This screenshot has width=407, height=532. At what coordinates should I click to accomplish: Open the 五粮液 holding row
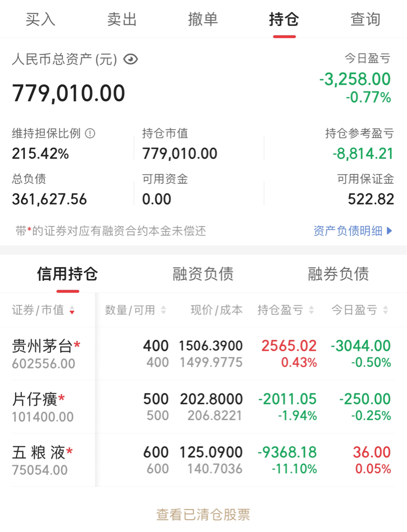click(x=203, y=460)
